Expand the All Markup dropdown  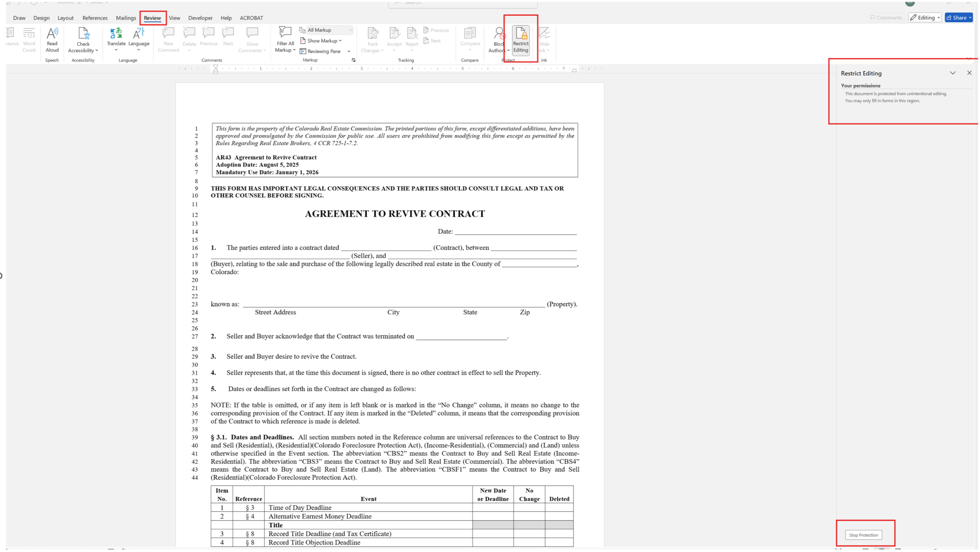[351, 30]
